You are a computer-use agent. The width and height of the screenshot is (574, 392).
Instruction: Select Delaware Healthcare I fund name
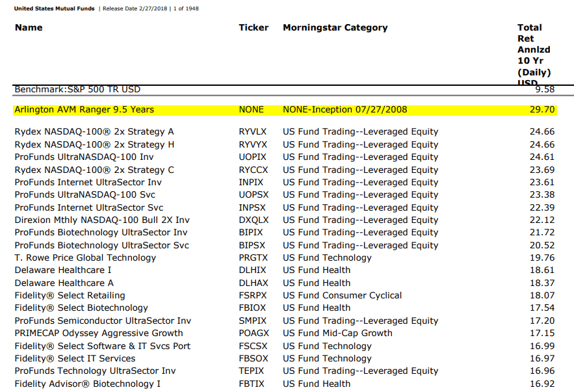click(x=63, y=270)
